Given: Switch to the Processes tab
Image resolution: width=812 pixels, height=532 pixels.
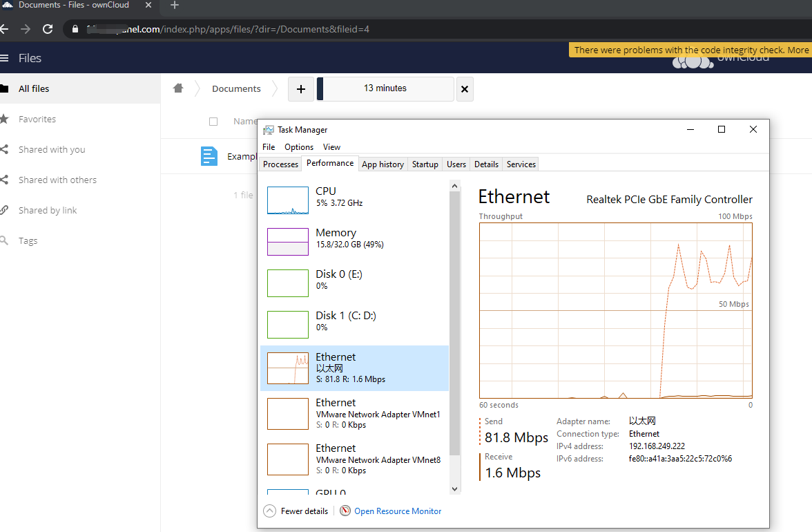Looking at the screenshot, I should pyautogui.click(x=281, y=164).
